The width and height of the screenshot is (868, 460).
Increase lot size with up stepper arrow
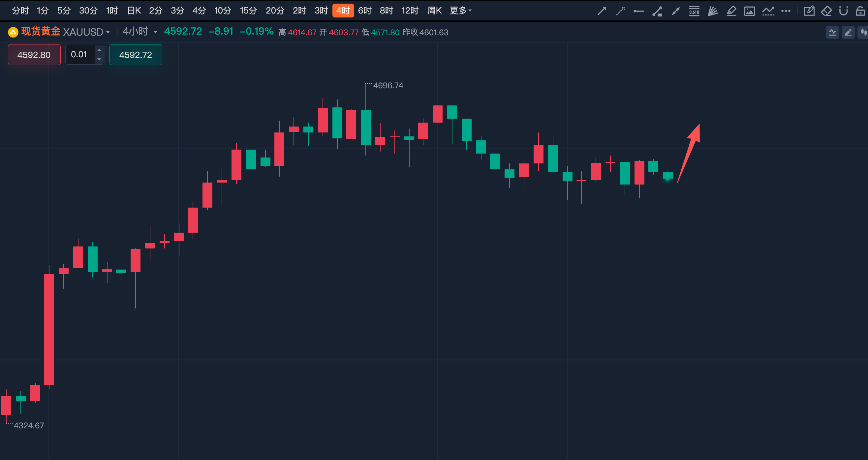coord(99,50)
